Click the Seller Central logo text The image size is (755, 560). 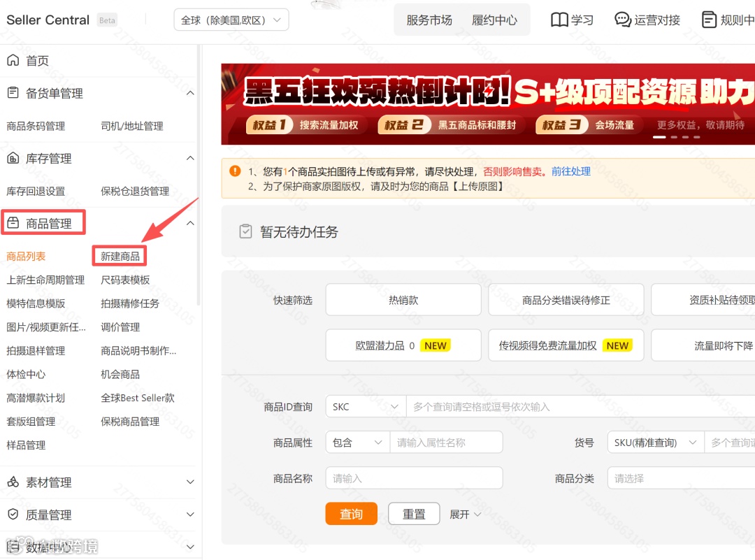click(x=48, y=20)
